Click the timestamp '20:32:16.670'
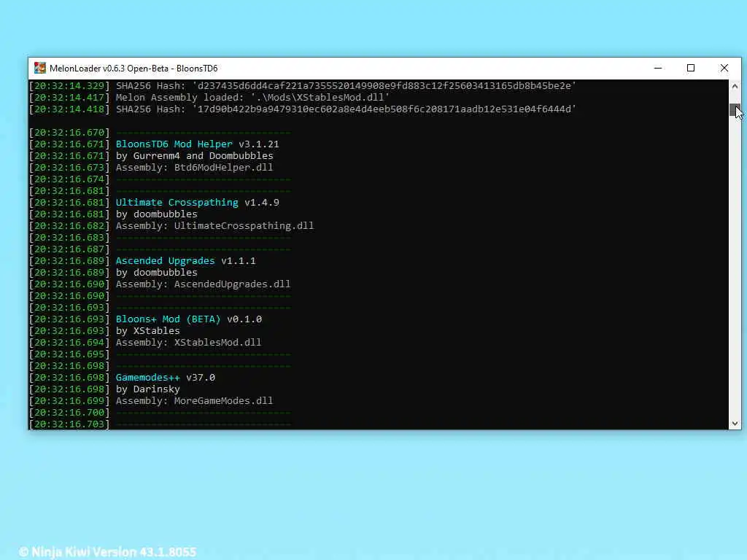747x560 pixels. (69, 133)
